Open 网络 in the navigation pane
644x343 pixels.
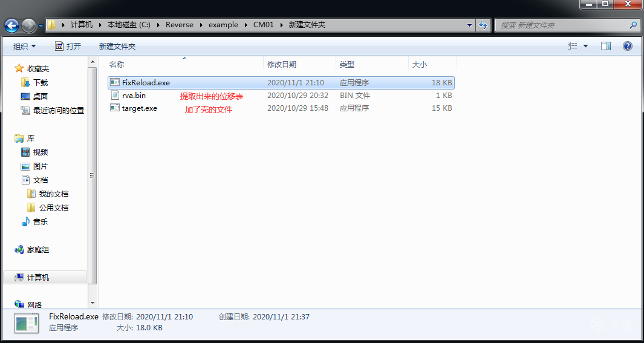click(34, 305)
